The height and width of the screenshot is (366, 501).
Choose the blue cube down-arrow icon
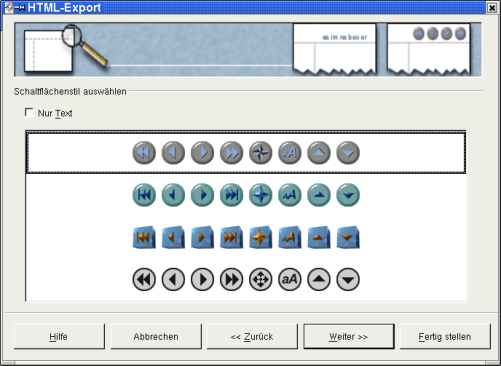pos(348,237)
